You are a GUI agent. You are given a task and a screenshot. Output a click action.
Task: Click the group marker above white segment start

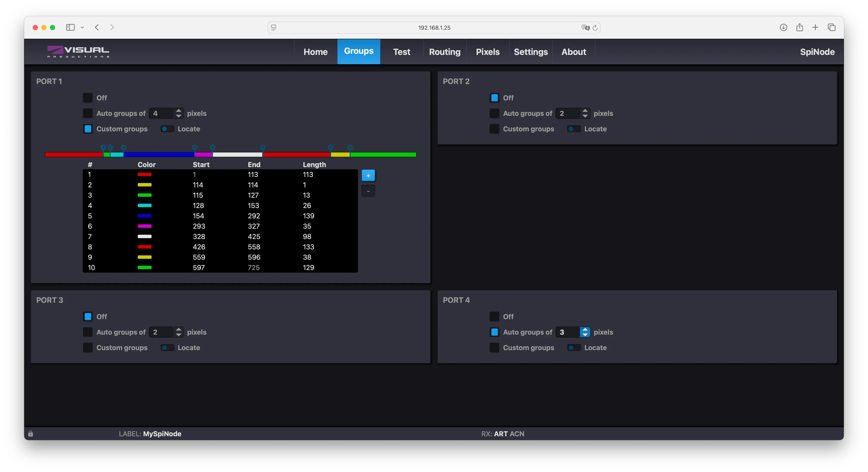pos(213,147)
